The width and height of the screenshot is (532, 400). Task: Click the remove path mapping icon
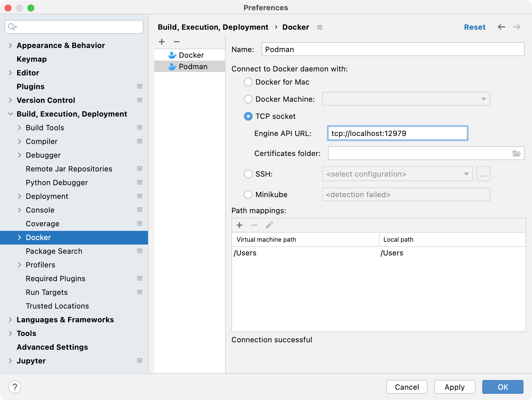coord(254,225)
